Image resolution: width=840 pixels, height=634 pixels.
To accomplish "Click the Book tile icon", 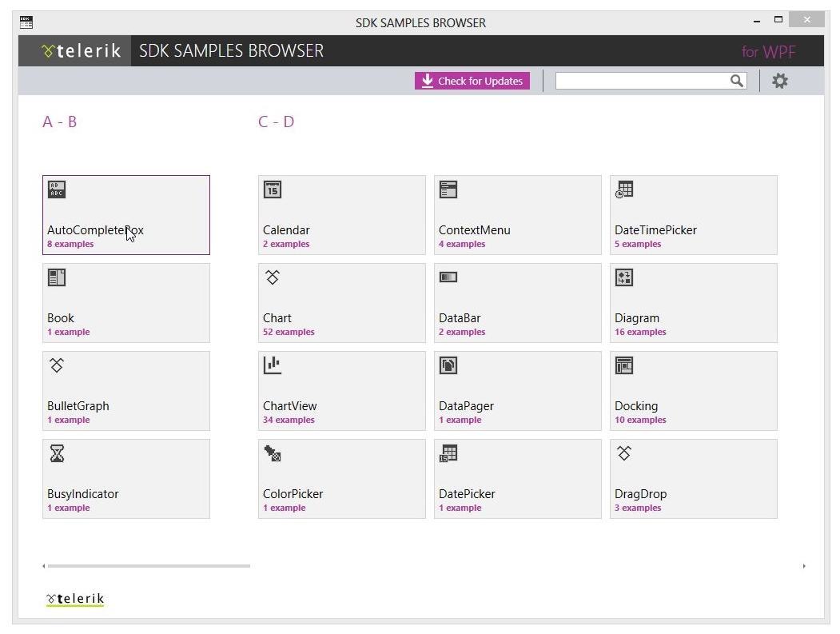I will tap(57, 277).
